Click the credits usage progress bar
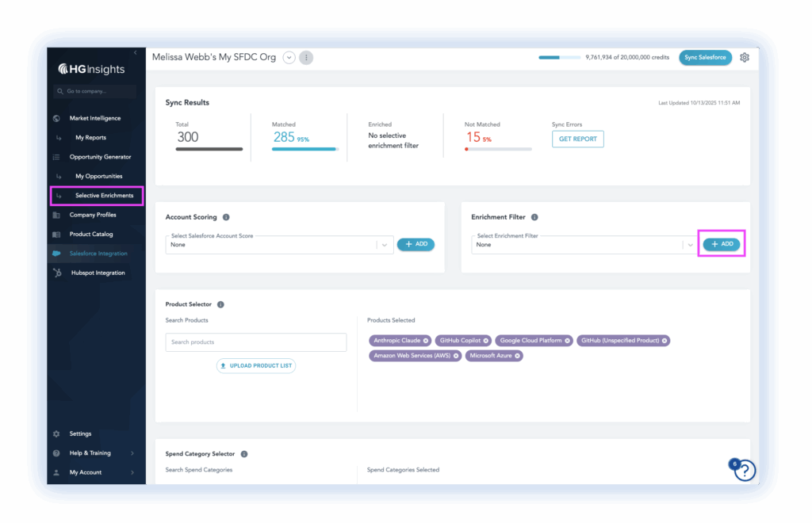 pyautogui.click(x=558, y=57)
